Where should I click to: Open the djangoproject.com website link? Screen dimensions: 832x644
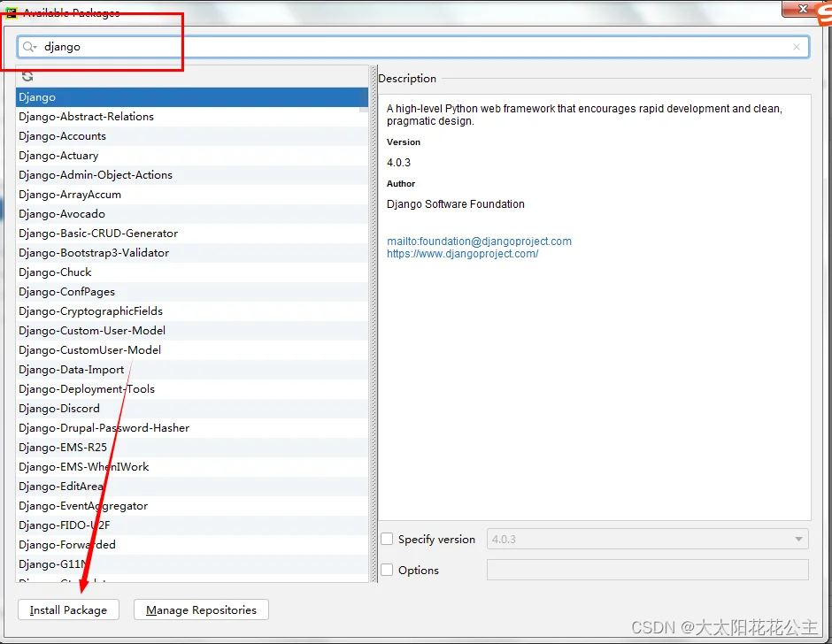(462, 253)
